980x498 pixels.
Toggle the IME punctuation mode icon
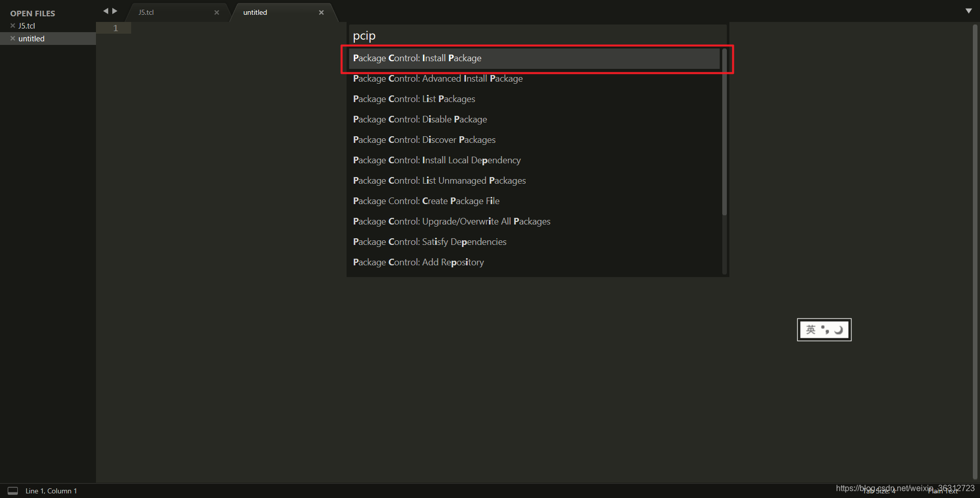[x=825, y=330]
